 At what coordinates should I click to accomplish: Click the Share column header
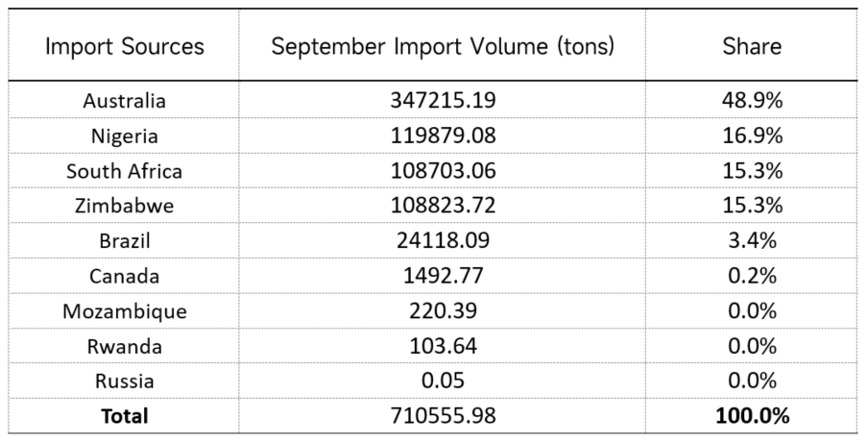pos(753,47)
